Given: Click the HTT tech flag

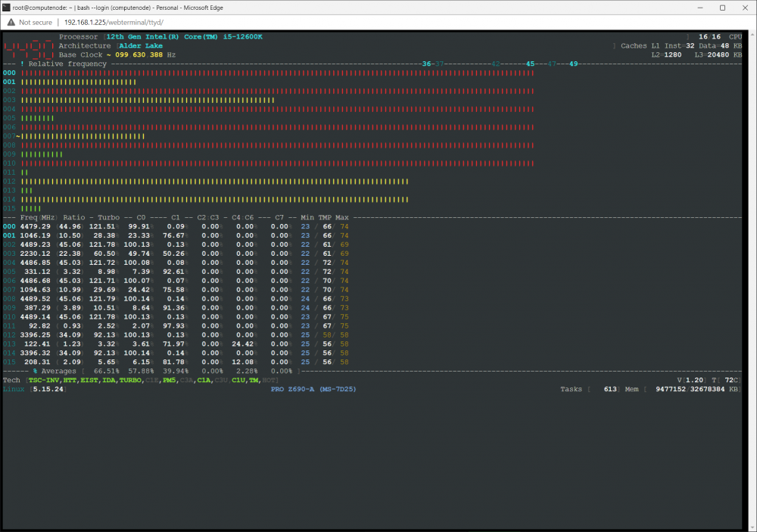Looking at the screenshot, I should (x=70, y=381).
